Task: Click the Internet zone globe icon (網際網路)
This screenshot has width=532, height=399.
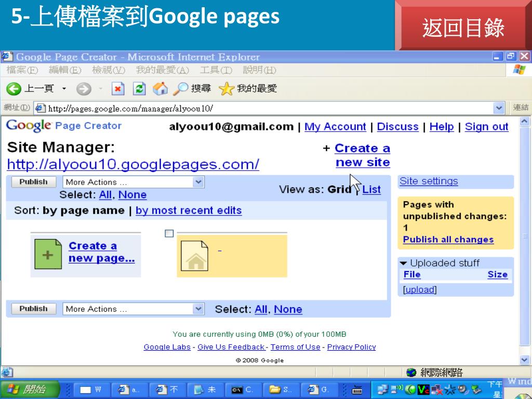Action: point(411,373)
